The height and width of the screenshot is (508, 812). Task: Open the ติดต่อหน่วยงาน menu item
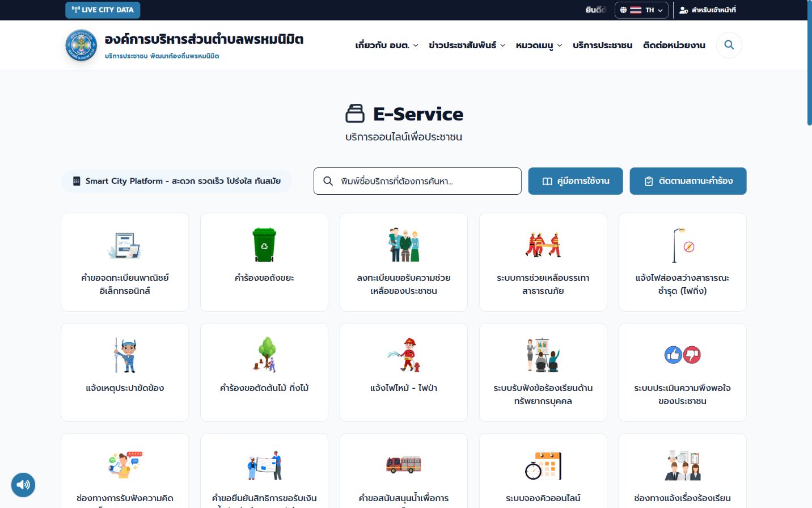tap(674, 45)
